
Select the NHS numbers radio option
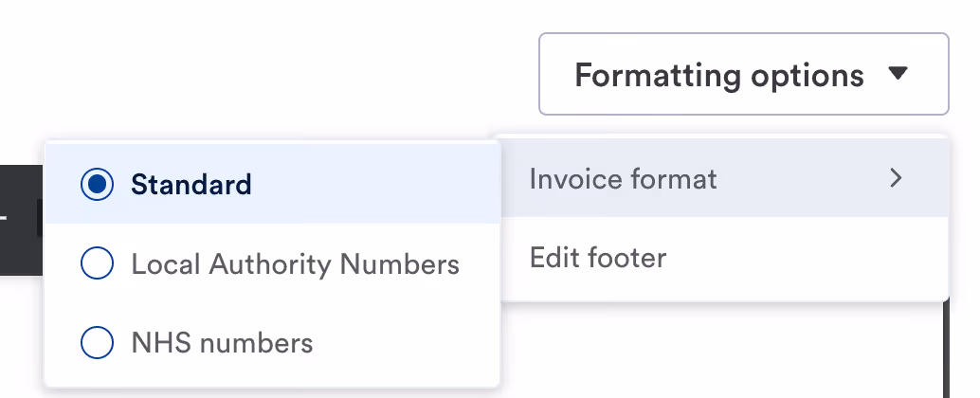click(x=98, y=342)
